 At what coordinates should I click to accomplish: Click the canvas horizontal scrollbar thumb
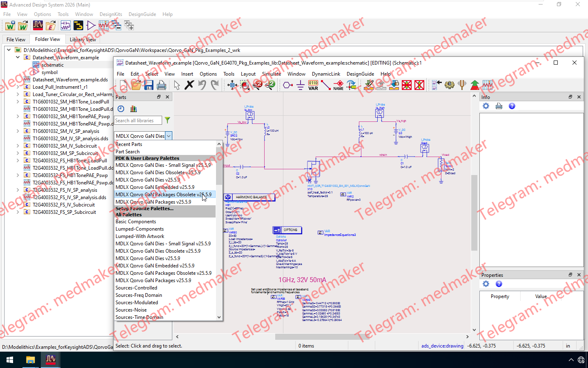tap(322, 337)
